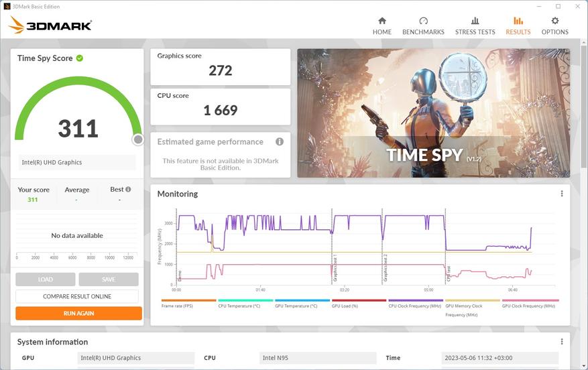Toggle Frame rate (FPS) legend series
588x370 pixels.
[188, 304]
